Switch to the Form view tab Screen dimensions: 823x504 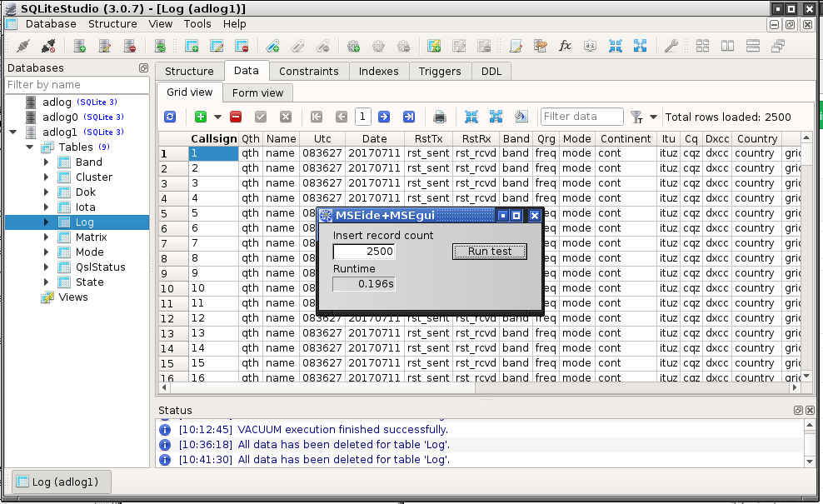point(257,93)
